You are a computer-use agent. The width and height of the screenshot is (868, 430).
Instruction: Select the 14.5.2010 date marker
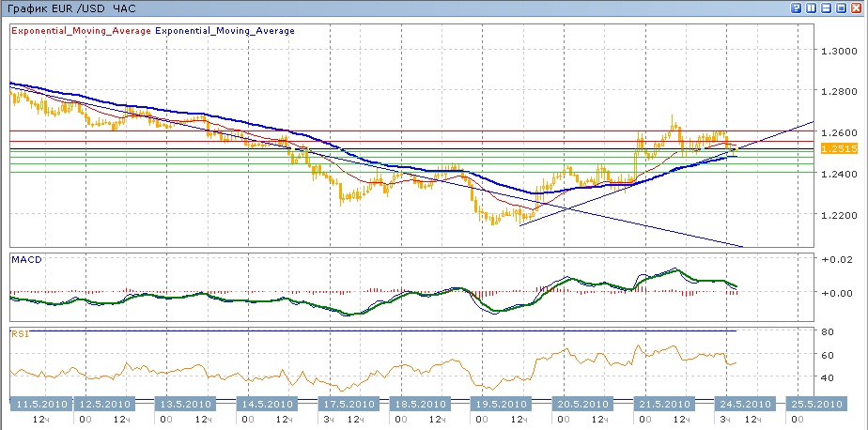pos(267,404)
